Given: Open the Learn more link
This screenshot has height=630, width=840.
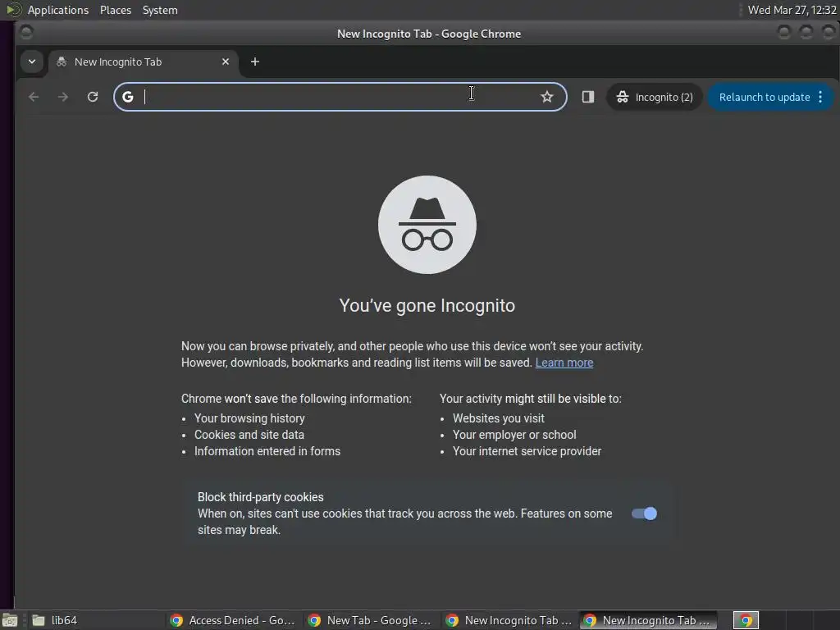Looking at the screenshot, I should (x=564, y=363).
